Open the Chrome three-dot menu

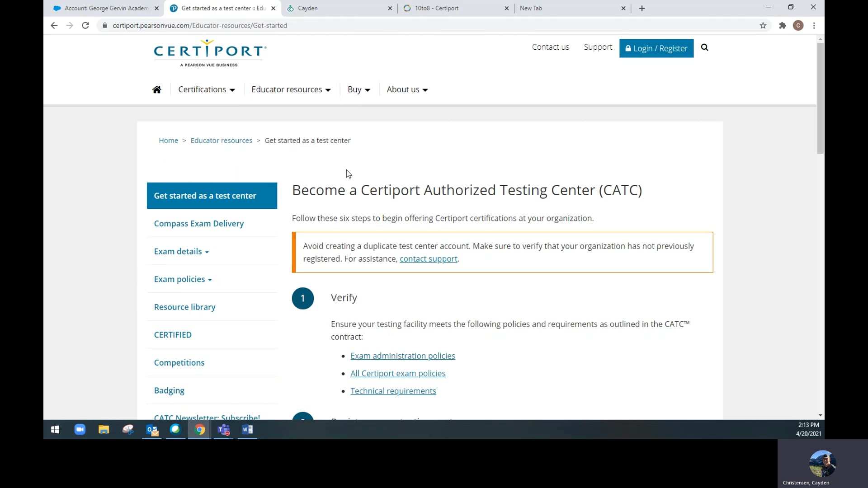[x=814, y=25]
